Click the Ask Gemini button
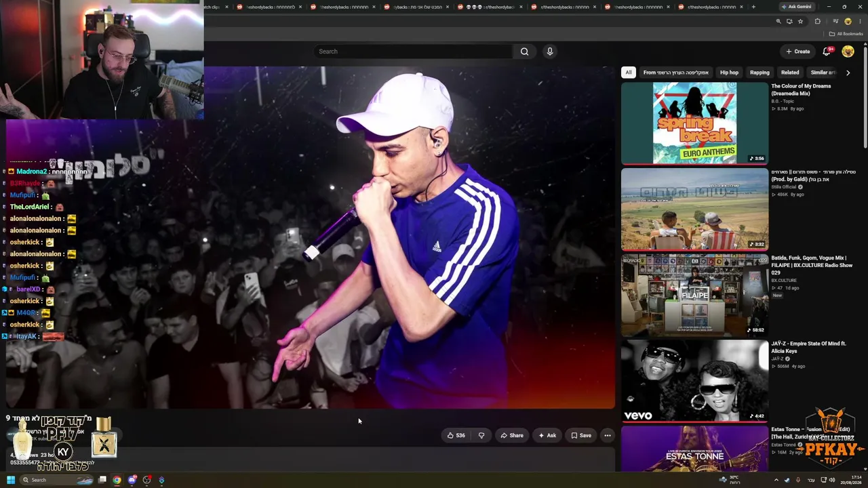 pyautogui.click(x=796, y=7)
